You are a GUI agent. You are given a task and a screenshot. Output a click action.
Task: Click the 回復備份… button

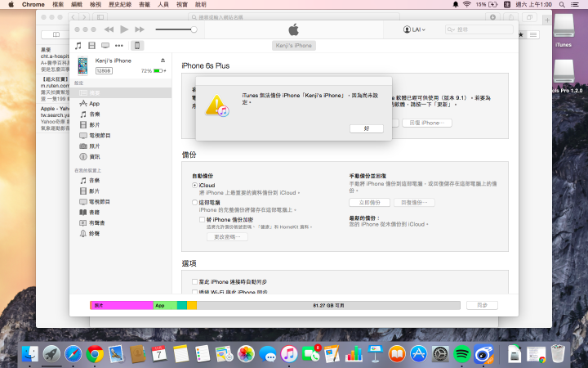(414, 203)
